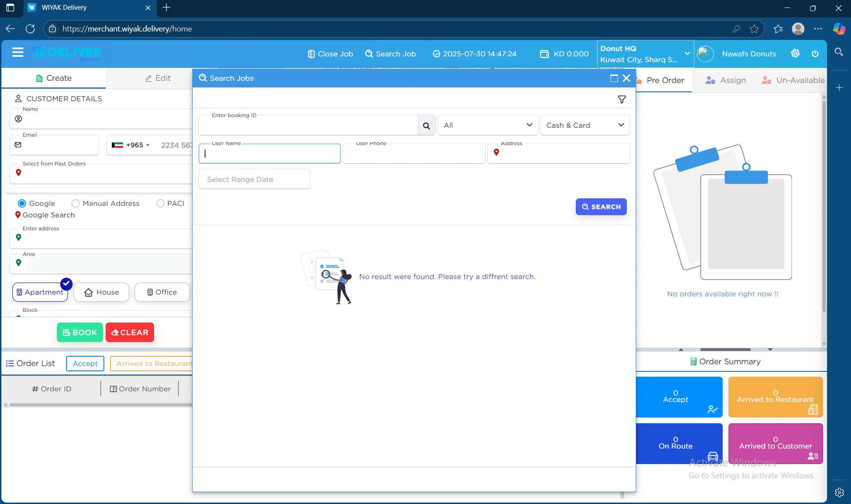Click the settings gear next to Nawafs Donuts
851x504 pixels.
[795, 54]
